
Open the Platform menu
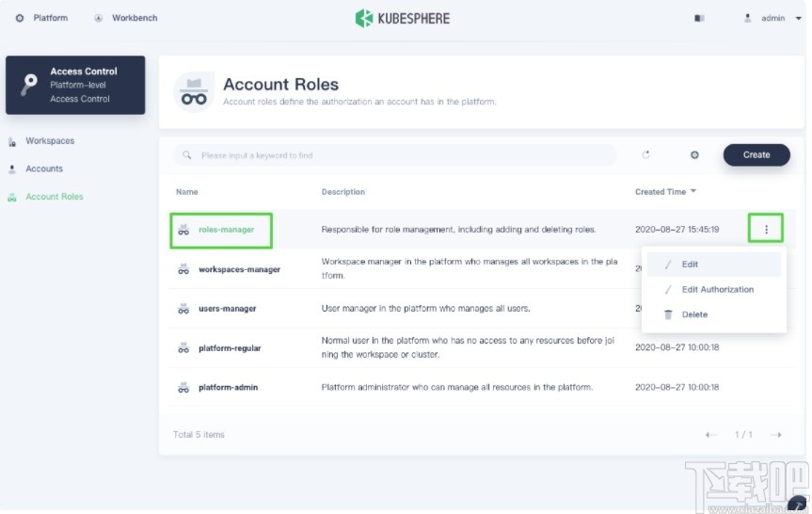pyautogui.click(x=42, y=18)
